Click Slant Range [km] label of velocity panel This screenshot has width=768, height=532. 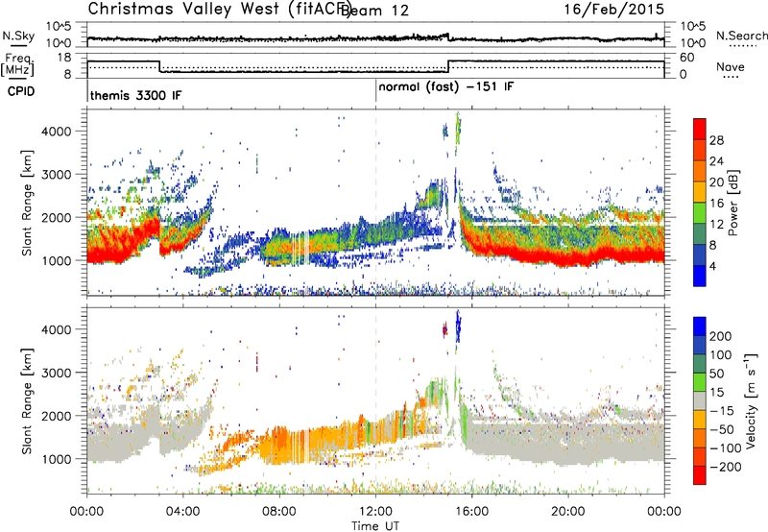tap(27, 401)
